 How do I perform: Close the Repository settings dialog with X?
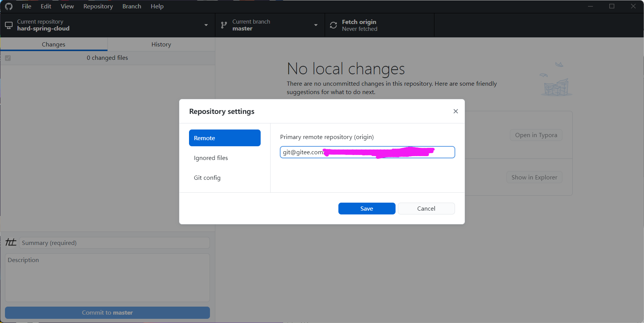(x=455, y=111)
